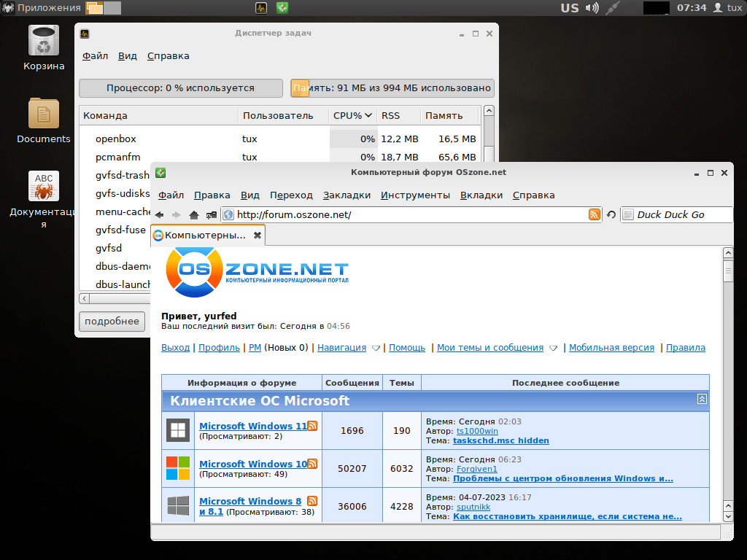747x560 pixels.
Task: Open the browser Переход menu
Action: [x=291, y=195]
